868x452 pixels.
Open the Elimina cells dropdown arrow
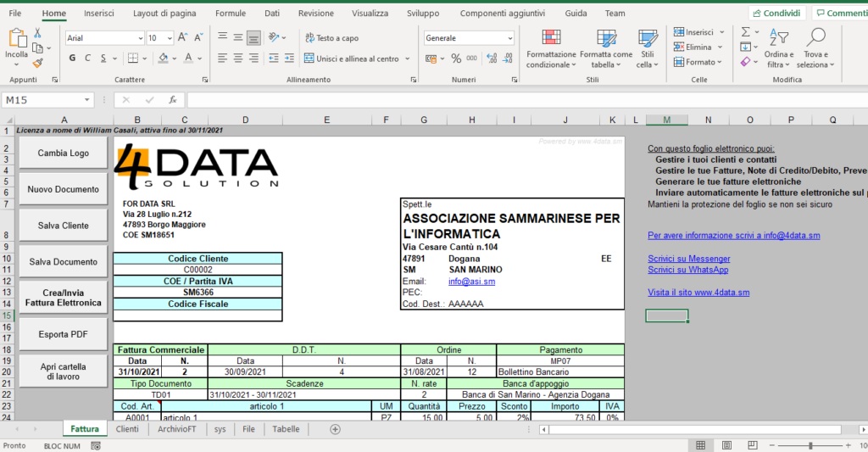[x=720, y=47]
